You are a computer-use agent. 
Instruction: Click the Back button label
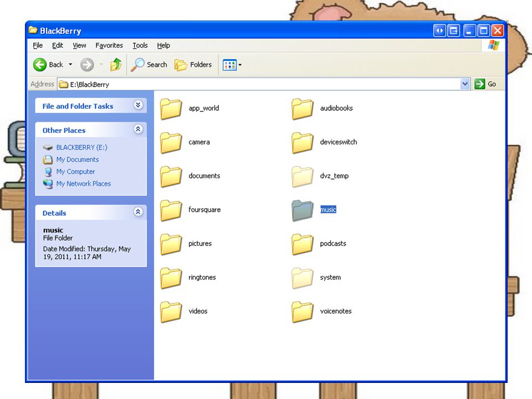(x=56, y=64)
